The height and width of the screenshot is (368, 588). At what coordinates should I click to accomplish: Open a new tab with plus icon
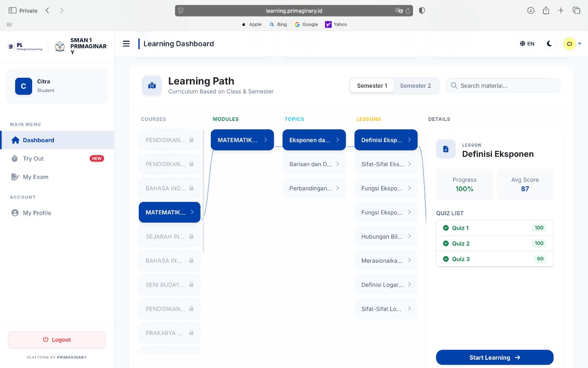point(561,10)
